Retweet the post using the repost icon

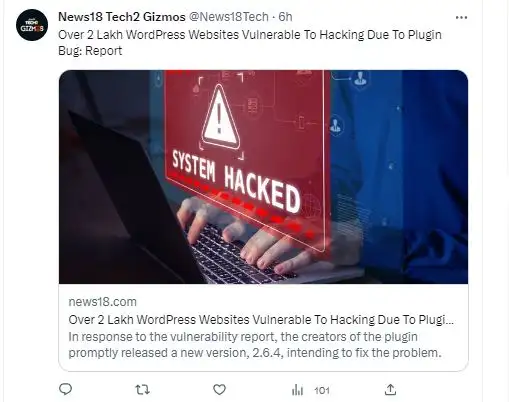[142, 389]
